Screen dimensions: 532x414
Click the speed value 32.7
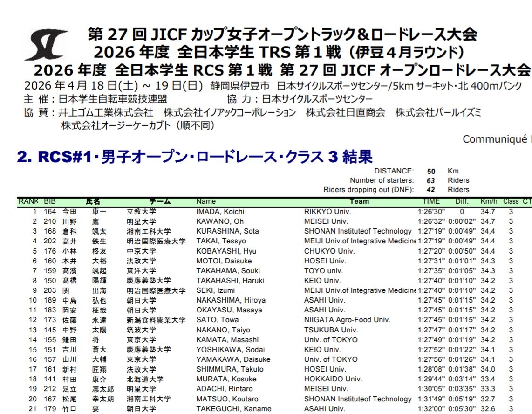[488, 399]
